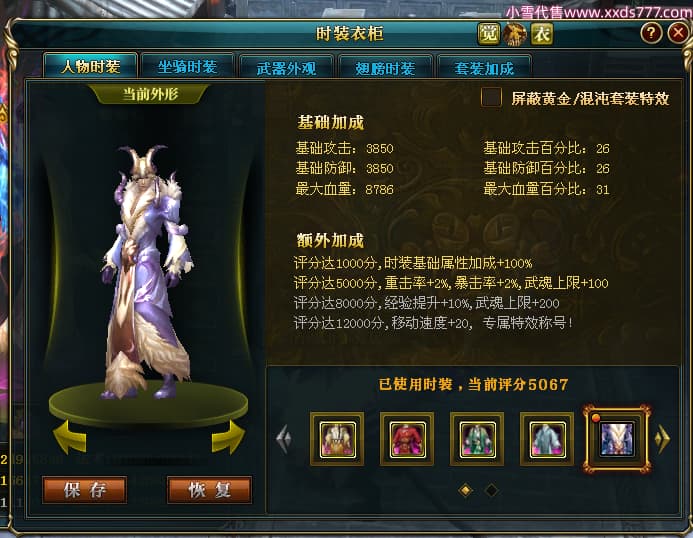
Task: Select the red robe costume thumbnail
Action: point(407,439)
